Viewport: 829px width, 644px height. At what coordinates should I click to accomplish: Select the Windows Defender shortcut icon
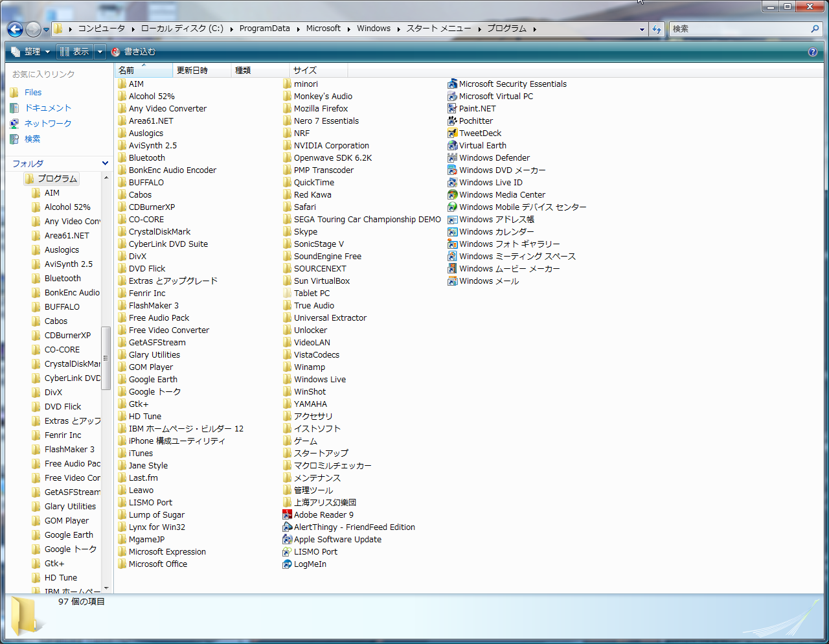[x=452, y=158]
